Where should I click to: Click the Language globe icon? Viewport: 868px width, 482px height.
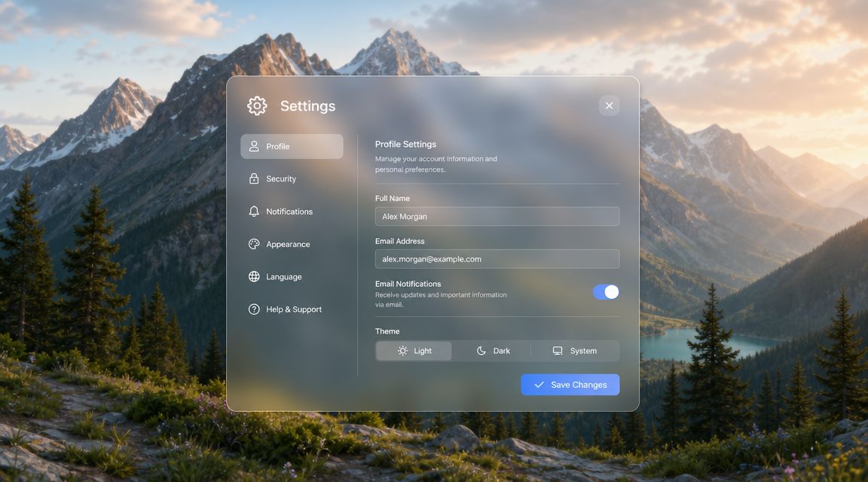coord(253,276)
